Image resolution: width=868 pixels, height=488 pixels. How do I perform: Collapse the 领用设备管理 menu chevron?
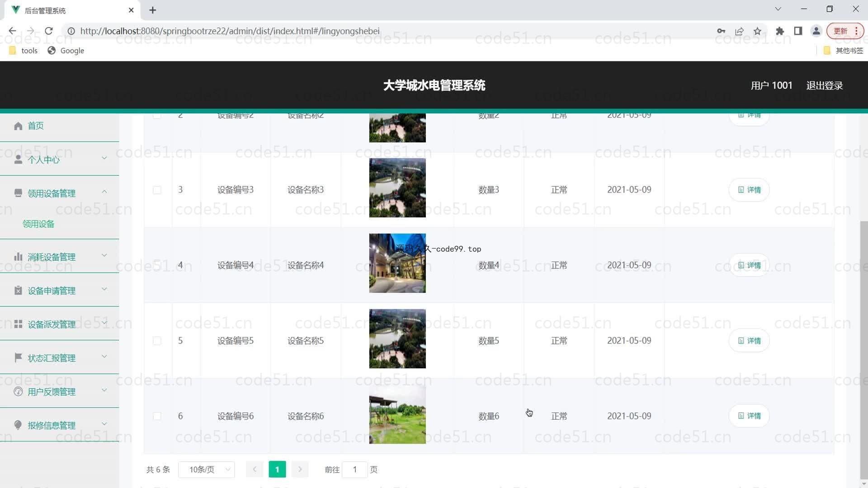[104, 192]
